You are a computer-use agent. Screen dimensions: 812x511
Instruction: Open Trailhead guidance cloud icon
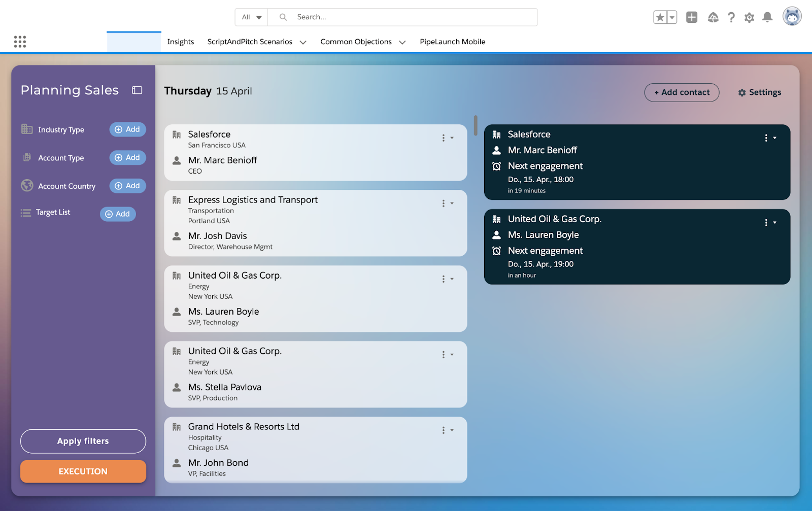713,17
